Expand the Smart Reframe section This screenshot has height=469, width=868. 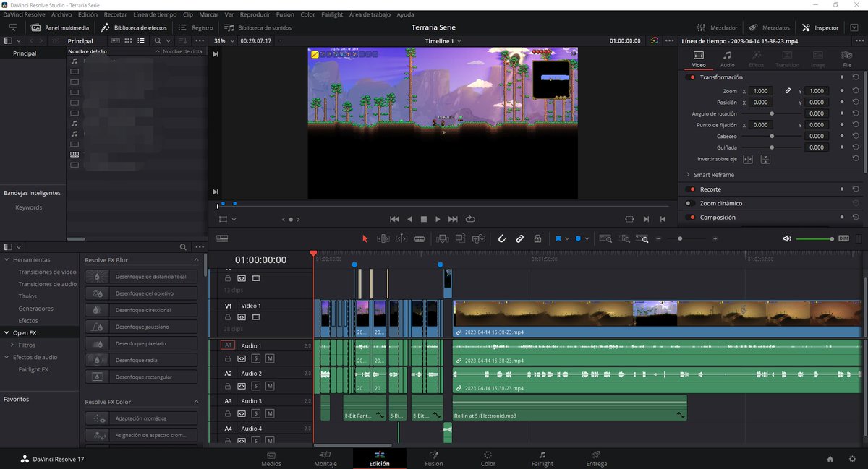688,175
